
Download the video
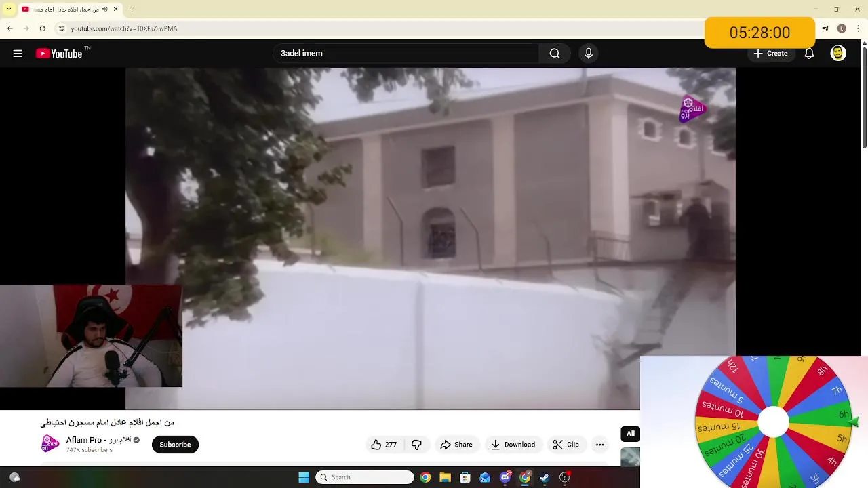click(513, 445)
